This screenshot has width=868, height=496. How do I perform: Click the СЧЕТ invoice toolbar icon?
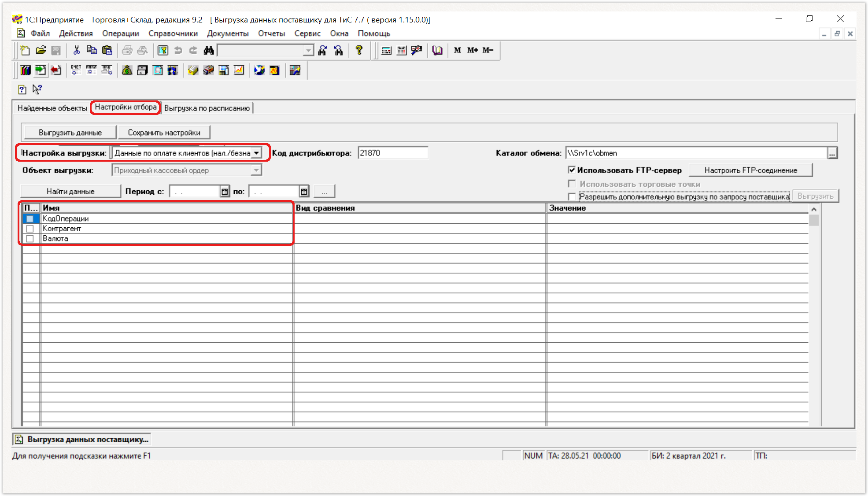click(76, 70)
